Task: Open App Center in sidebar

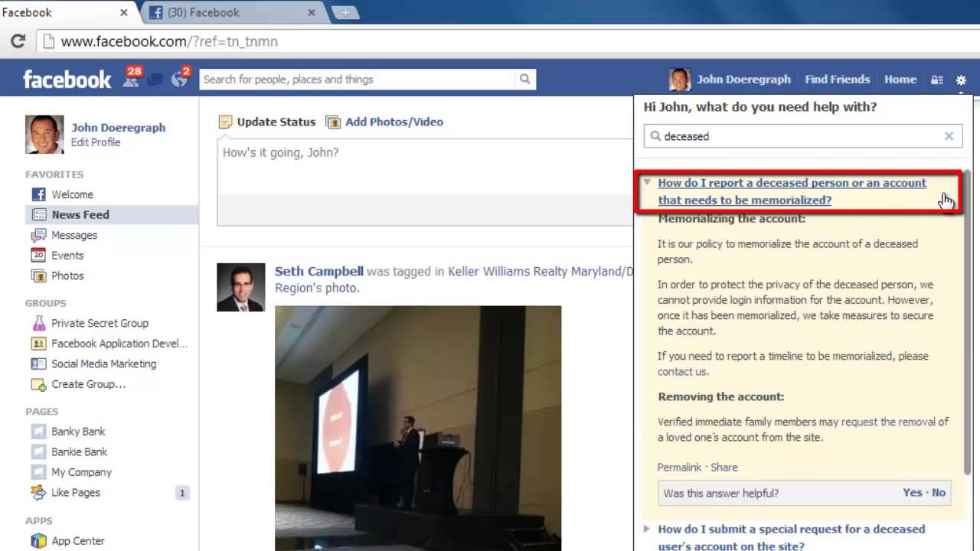Action: [77, 541]
